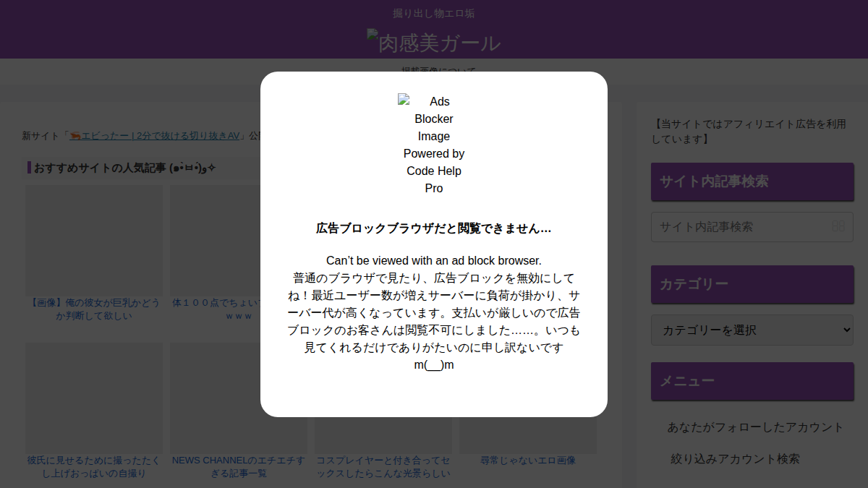
Task: Click the broken Ads Blocker image in popup
Action: pos(434,145)
